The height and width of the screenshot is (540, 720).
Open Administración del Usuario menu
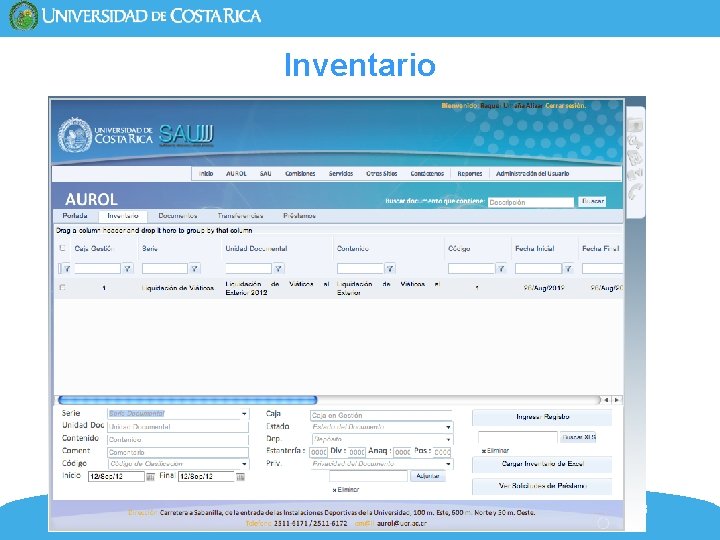[x=533, y=174]
